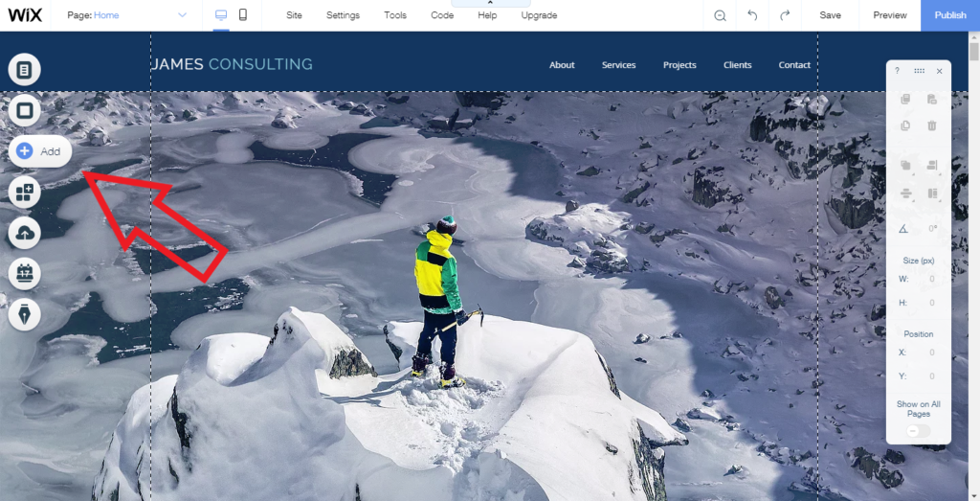Switch to mobile editor view
The width and height of the screenshot is (980, 501).
pos(243,15)
